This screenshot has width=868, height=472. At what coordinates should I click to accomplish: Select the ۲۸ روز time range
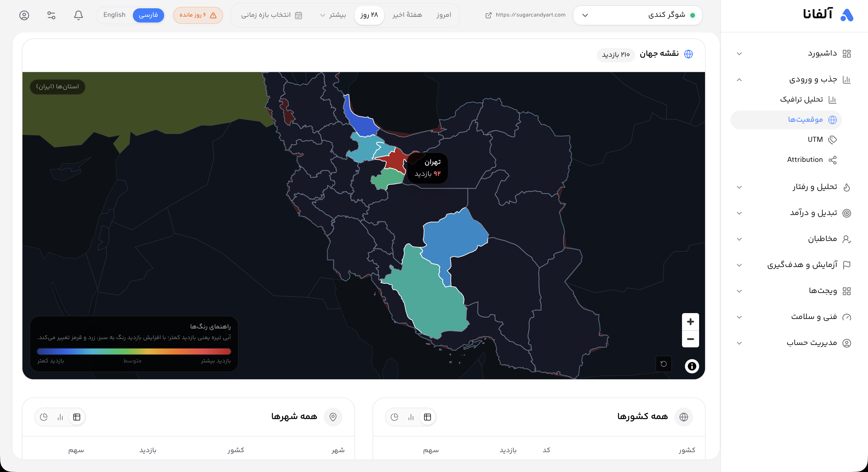[x=369, y=15]
